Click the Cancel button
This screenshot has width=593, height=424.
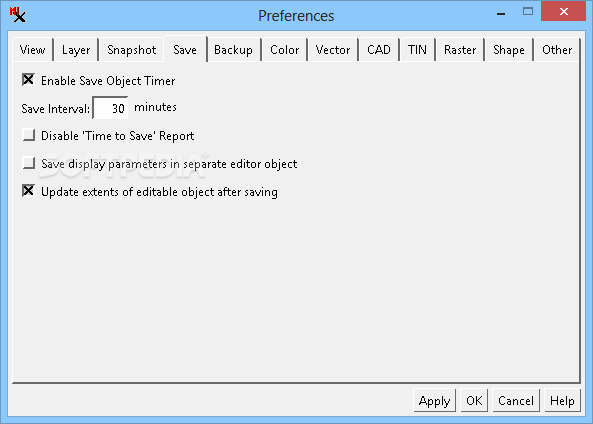click(516, 401)
